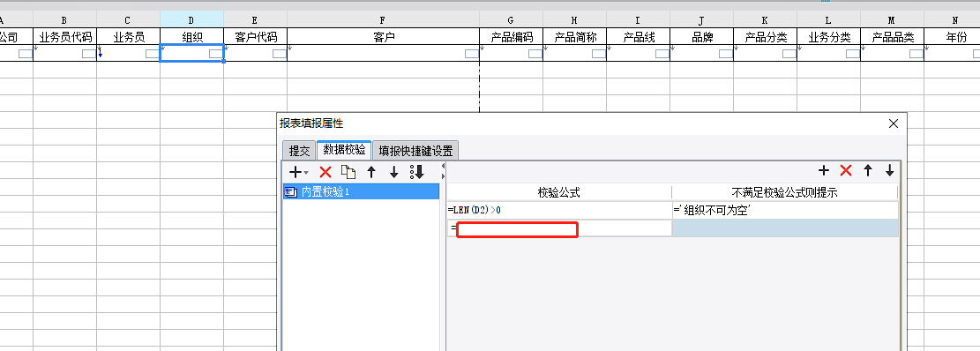Viewport: 980px width, 351px height.
Task: Switch to the 提交 tab
Action: click(x=299, y=151)
